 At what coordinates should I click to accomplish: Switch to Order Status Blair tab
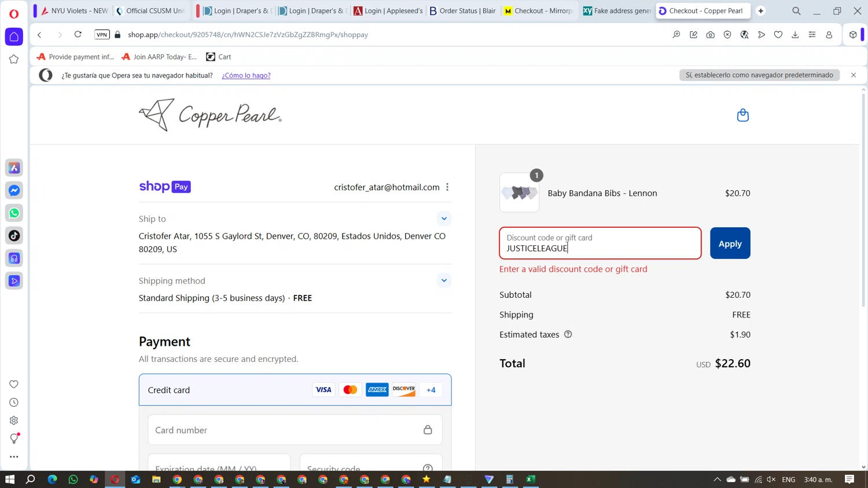462,11
